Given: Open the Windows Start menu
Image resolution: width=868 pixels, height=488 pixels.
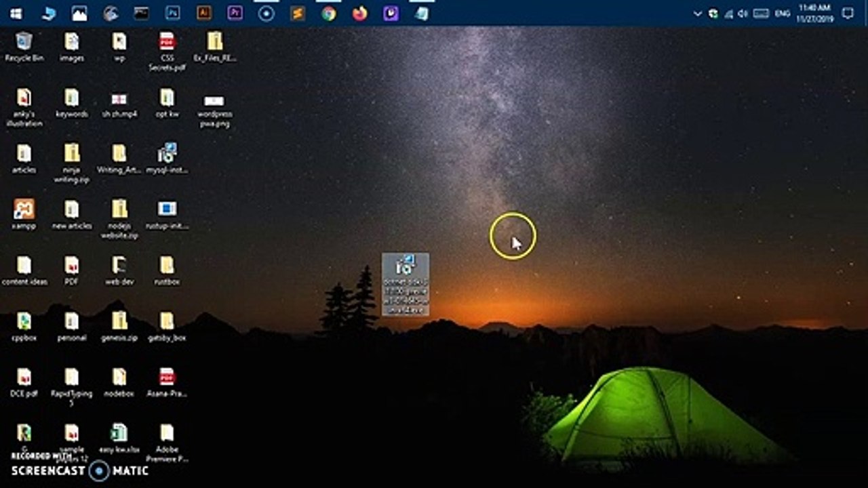Looking at the screenshot, I should pos(16,13).
